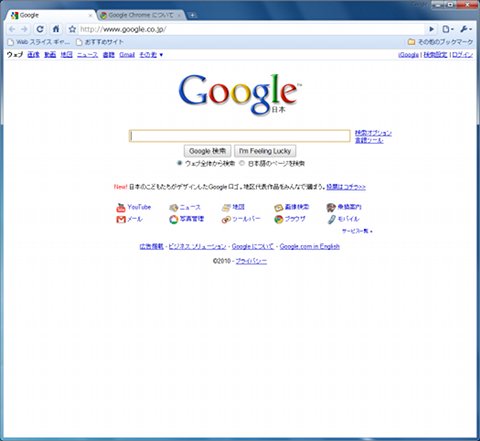Click the browser back arrow
The image size is (480, 441).
pos(12,29)
